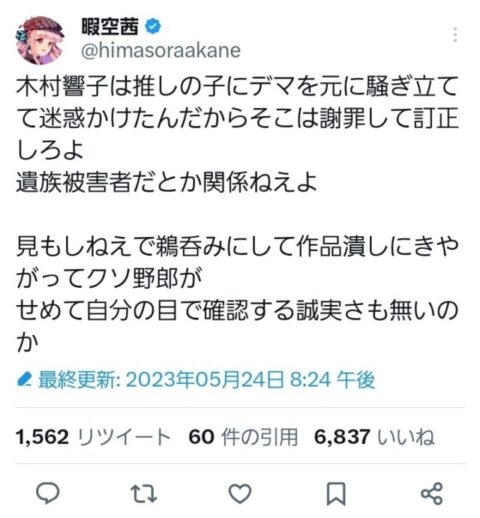Show the 6,837 いいね likes list

374,436
